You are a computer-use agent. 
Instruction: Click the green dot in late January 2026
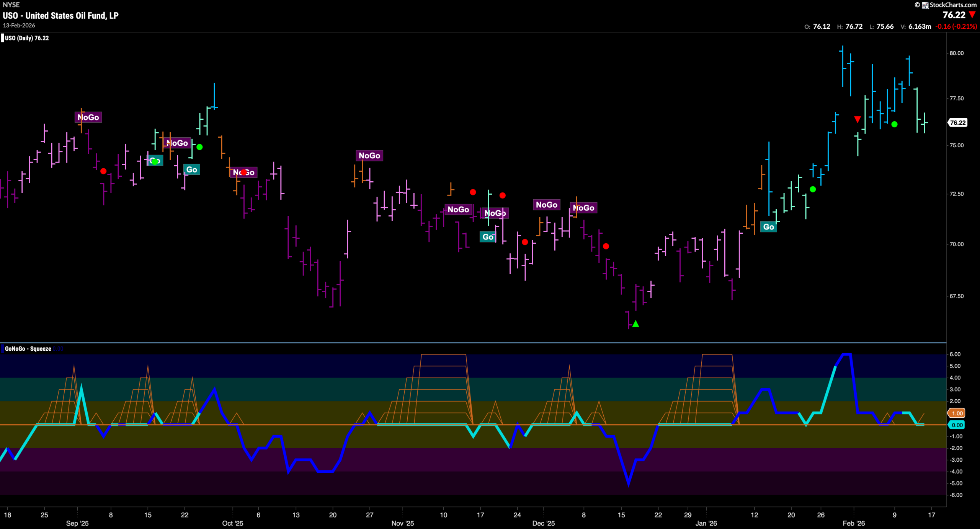pos(813,189)
